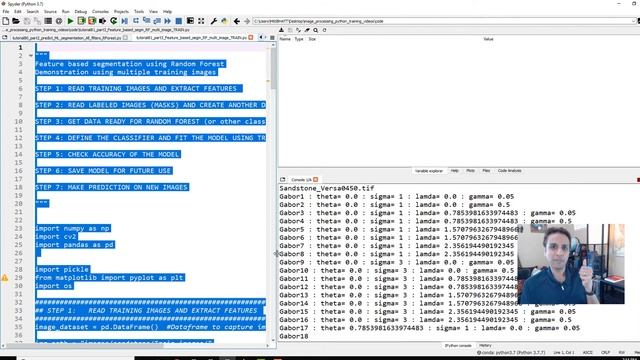
Task: Refresh the Variable explorer
Action: point(324,30)
